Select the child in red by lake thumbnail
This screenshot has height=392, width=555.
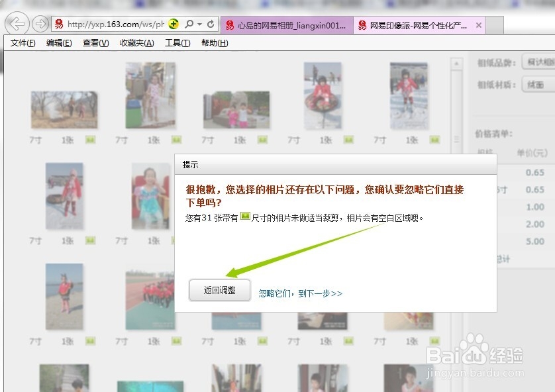click(x=64, y=297)
